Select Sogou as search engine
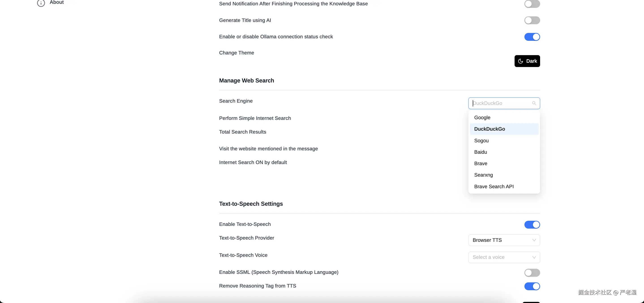The width and height of the screenshot is (644, 303). click(481, 141)
